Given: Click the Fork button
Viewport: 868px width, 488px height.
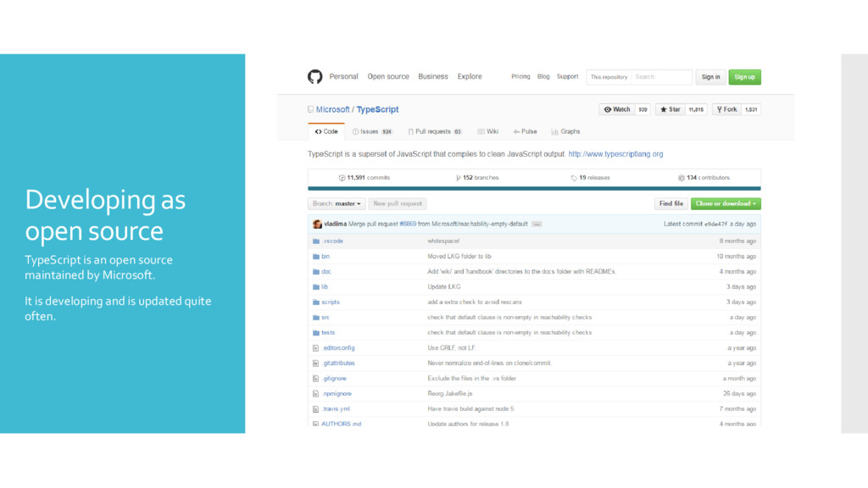Looking at the screenshot, I should [726, 109].
